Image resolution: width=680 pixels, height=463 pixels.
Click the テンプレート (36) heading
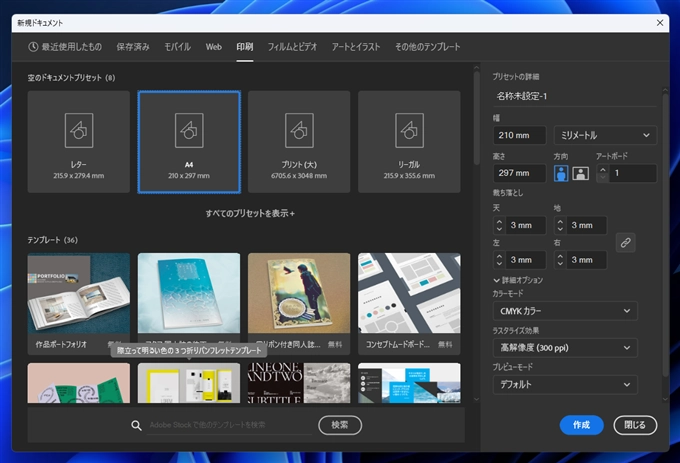pyautogui.click(x=52, y=240)
